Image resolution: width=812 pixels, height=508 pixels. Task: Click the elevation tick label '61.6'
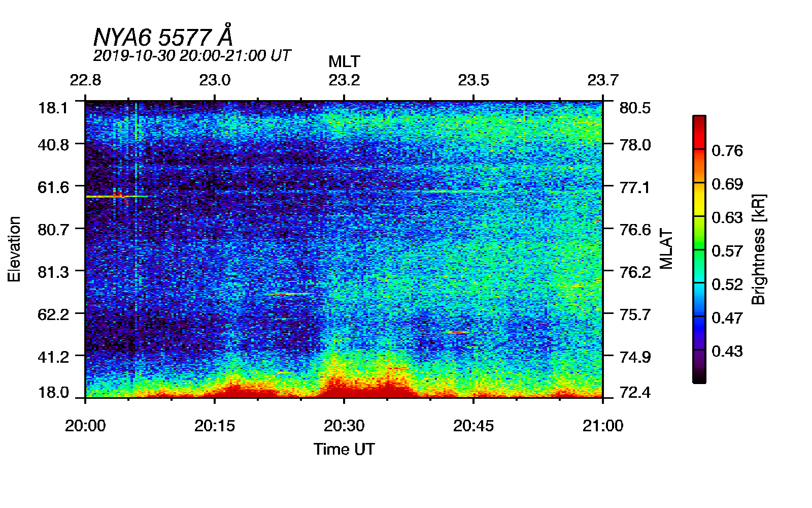coord(53,187)
